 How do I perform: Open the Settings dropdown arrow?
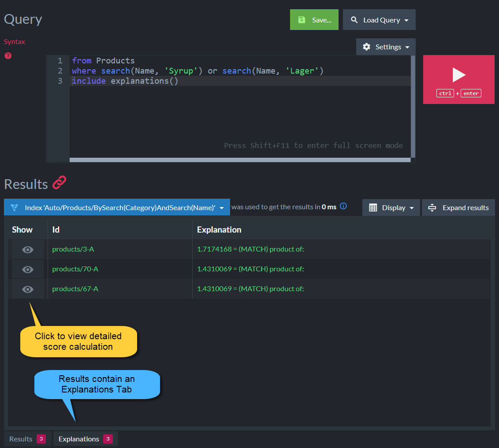(x=407, y=47)
